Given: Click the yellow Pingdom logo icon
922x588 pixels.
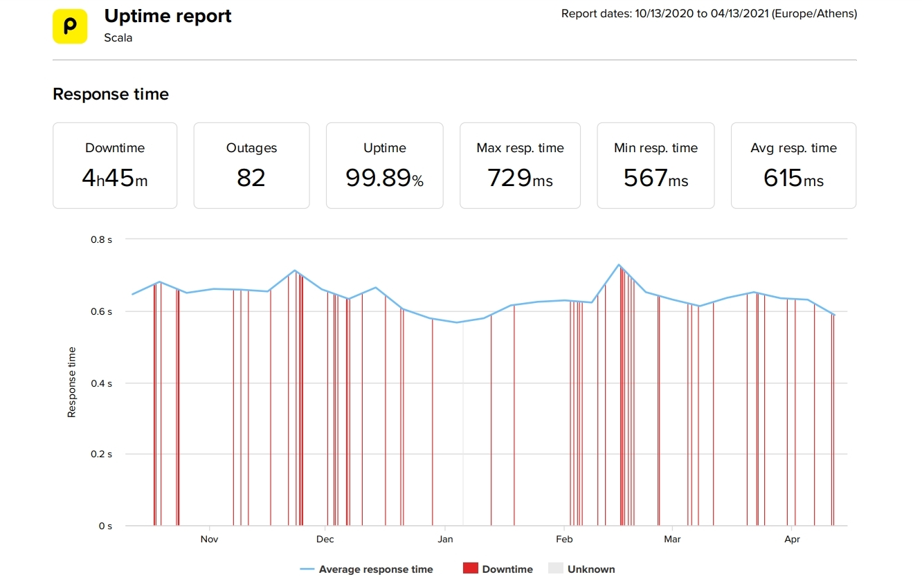Looking at the screenshot, I should (70, 26).
